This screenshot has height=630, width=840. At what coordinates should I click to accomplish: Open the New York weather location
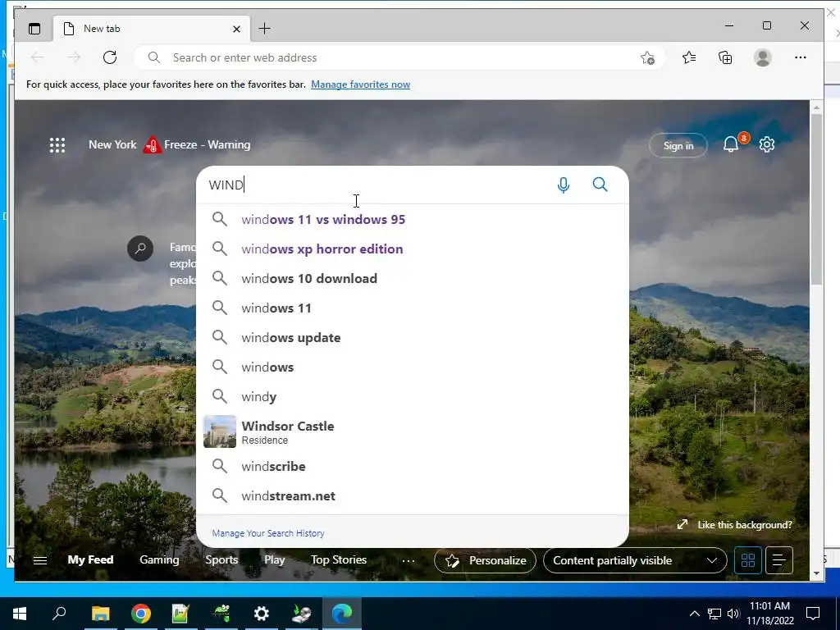coord(112,144)
